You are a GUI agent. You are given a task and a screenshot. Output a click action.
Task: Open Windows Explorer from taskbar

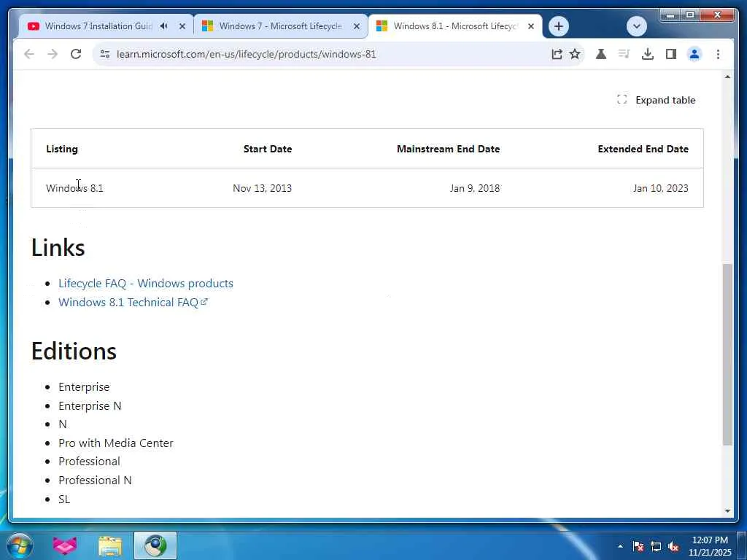coord(110,545)
